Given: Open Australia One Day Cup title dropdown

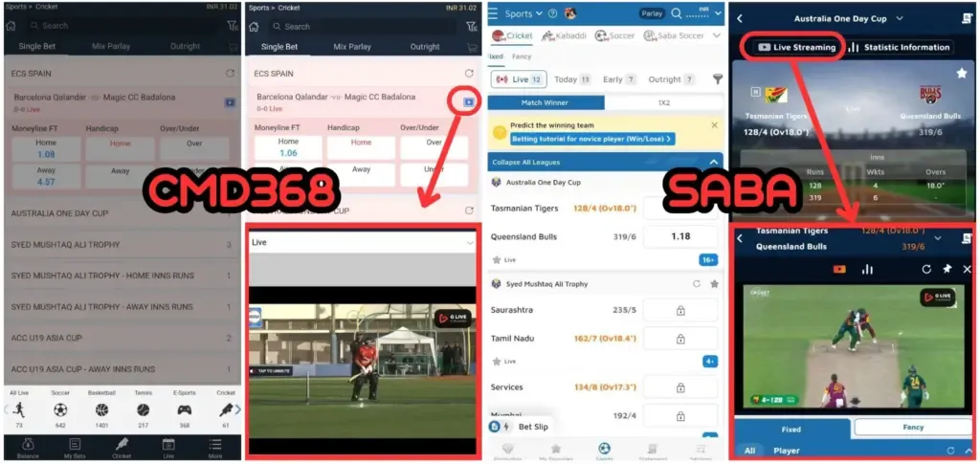Looking at the screenshot, I should coord(900,18).
